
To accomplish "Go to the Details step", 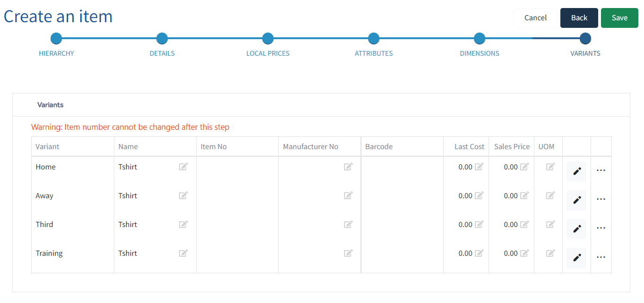I will (x=162, y=39).
